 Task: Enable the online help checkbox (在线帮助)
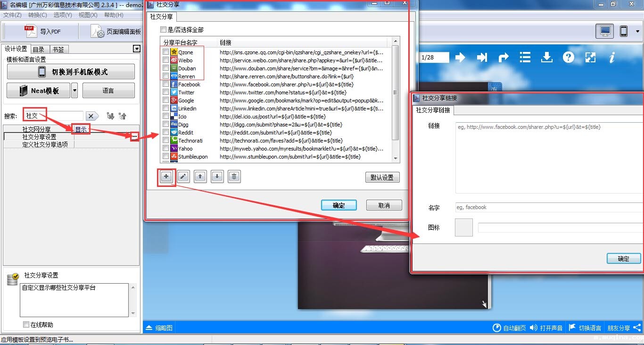tap(26, 325)
